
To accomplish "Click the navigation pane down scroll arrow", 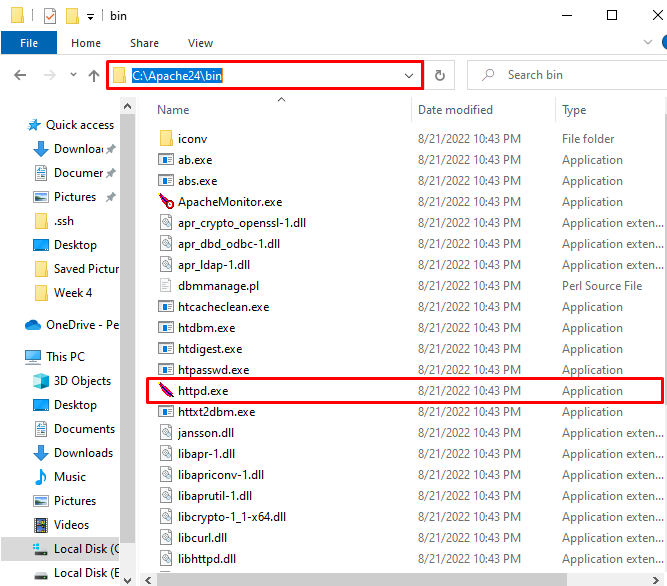I will [x=128, y=580].
